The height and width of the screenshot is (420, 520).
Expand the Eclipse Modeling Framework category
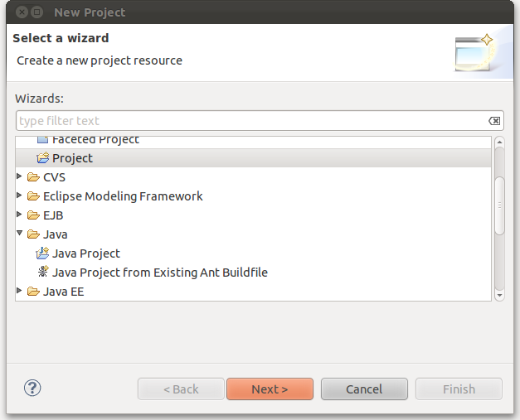click(21, 196)
